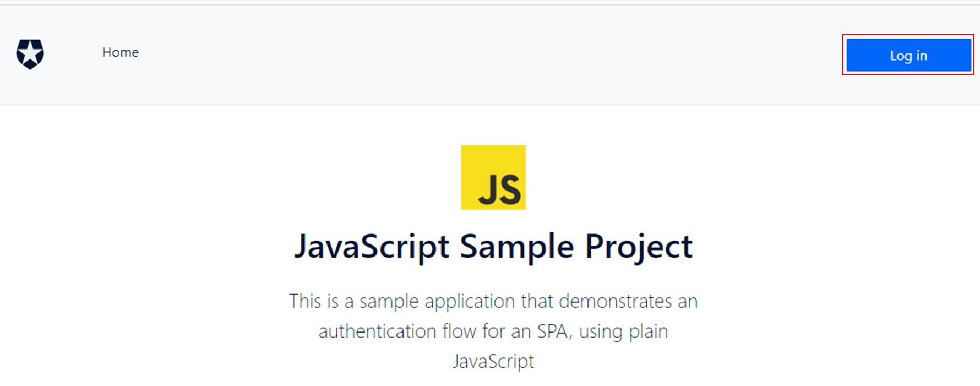Click the line starting with This is a sample
Screen dimensions: 980x386
pos(493,302)
